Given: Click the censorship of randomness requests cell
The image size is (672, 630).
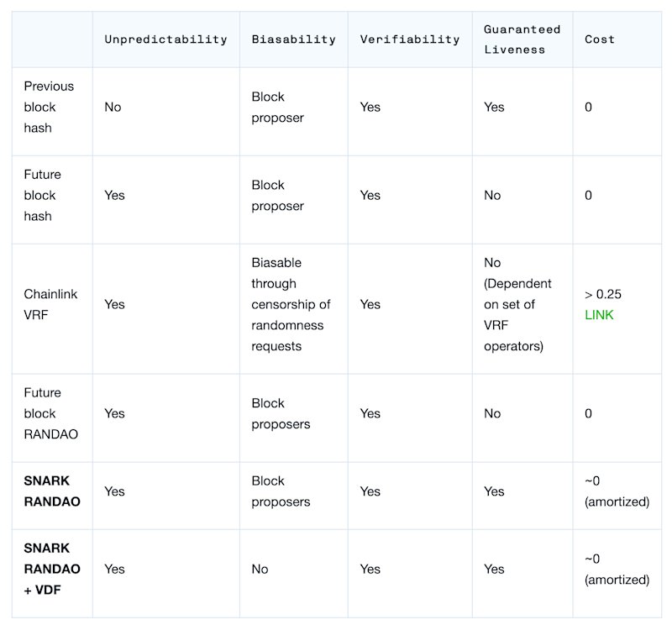Looking at the screenshot, I should click(x=291, y=304).
